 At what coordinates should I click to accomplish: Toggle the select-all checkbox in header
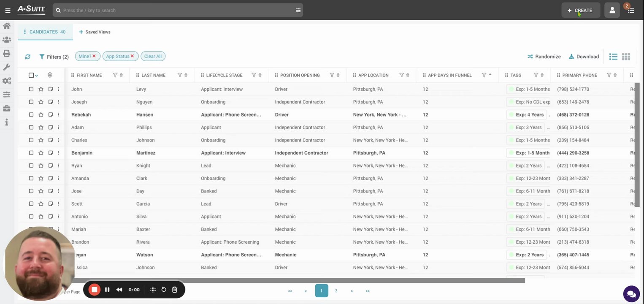[31, 75]
